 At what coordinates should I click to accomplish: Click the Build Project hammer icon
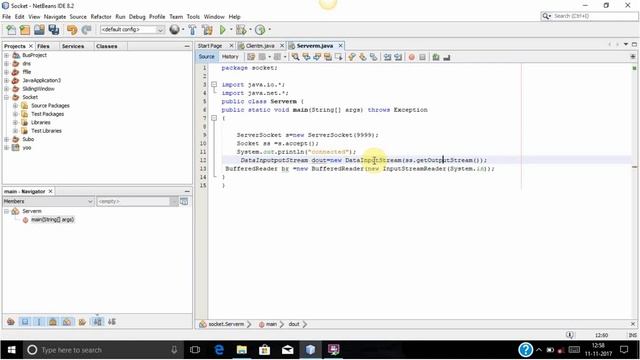click(192, 30)
